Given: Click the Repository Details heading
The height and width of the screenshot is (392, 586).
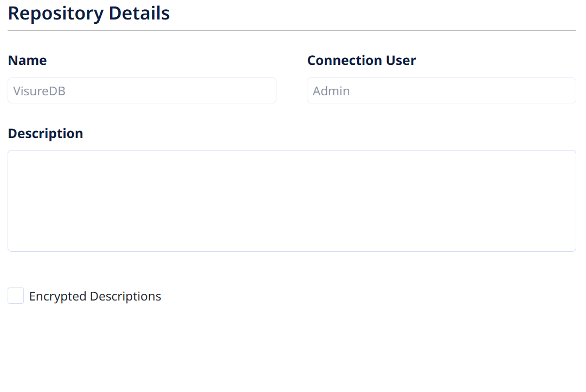Looking at the screenshot, I should (x=88, y=14).
